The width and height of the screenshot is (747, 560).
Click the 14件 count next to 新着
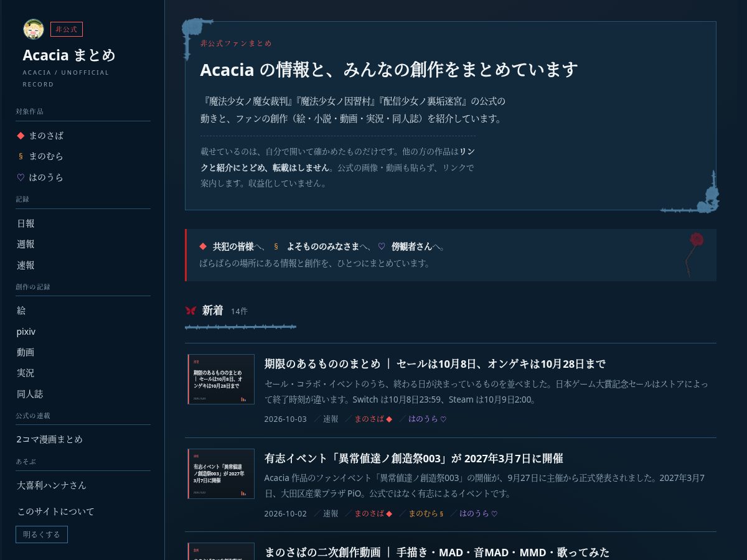239,311
